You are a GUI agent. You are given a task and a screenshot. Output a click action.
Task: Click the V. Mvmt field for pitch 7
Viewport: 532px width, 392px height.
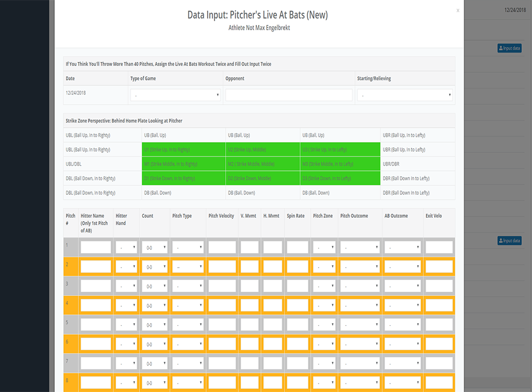(250, 363)
